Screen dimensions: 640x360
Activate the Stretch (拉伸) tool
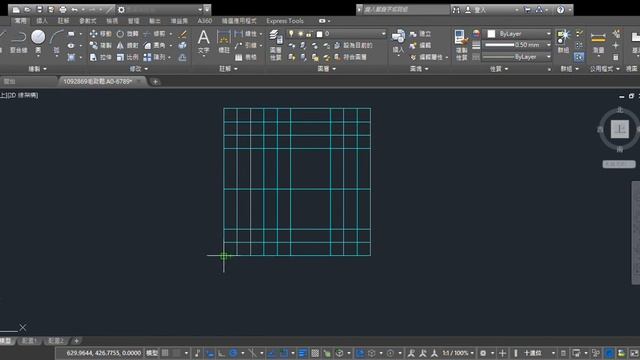(x=100, y=57)
